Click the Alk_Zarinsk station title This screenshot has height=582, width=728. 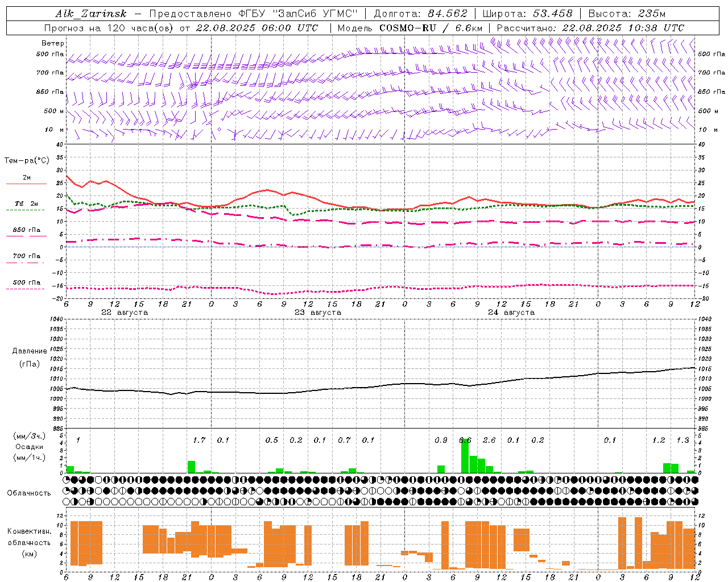coord(91,14)
